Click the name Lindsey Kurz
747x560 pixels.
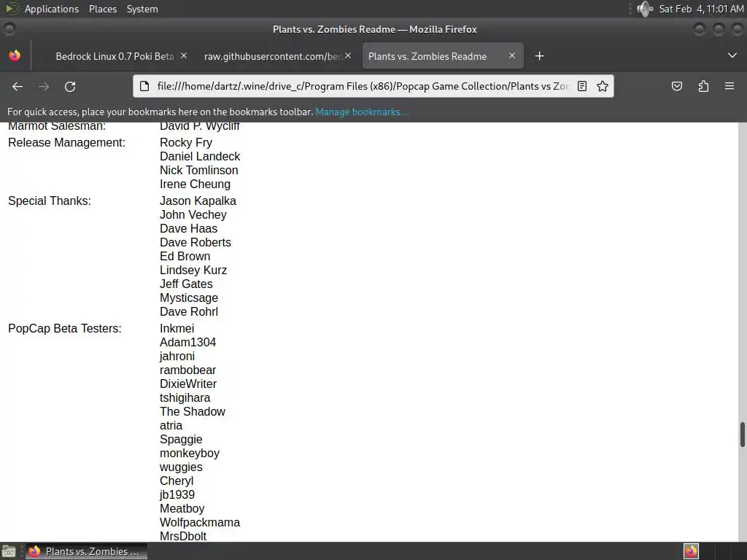193,270
